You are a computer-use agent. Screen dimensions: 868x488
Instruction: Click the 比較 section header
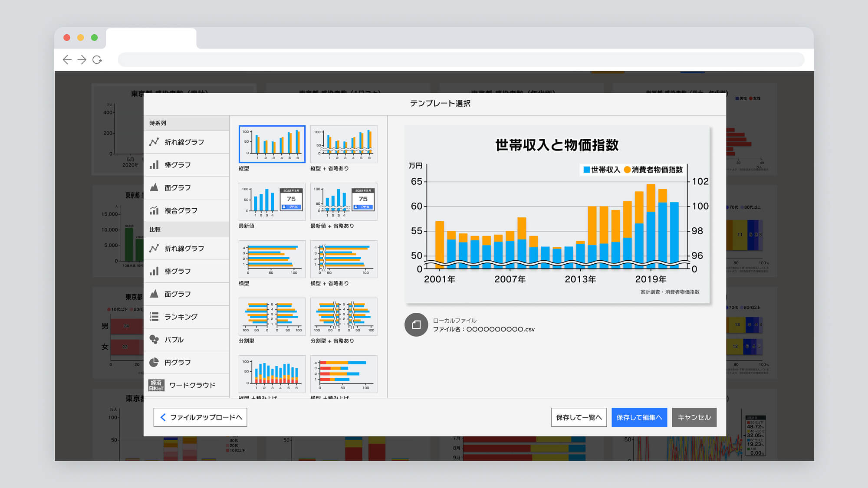pyautogui.click(x=187, y=229)
